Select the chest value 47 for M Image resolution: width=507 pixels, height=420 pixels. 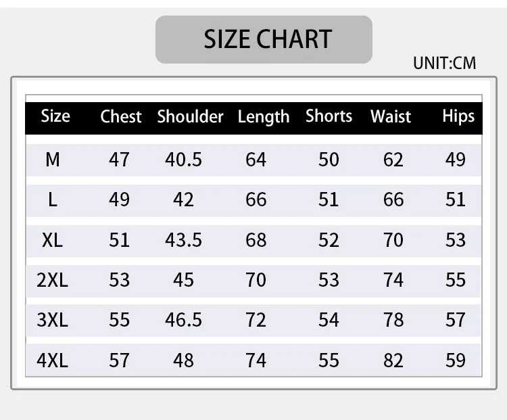119,160
